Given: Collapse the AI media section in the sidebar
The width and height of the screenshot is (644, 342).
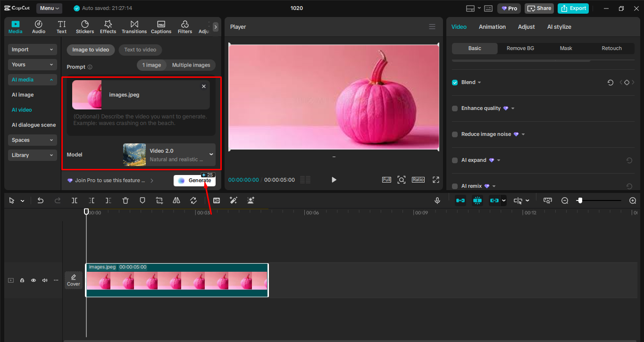Looking at the screenshot, I should [x=32, y=79].
